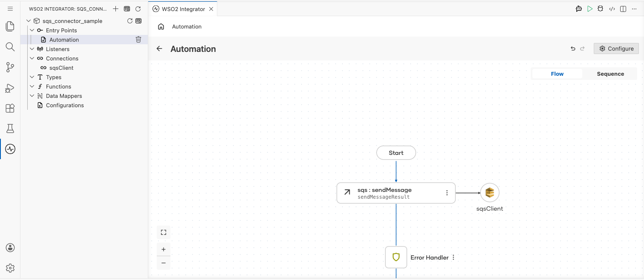
Task: Click the Listeners tree label
Action: pos(57,49)
